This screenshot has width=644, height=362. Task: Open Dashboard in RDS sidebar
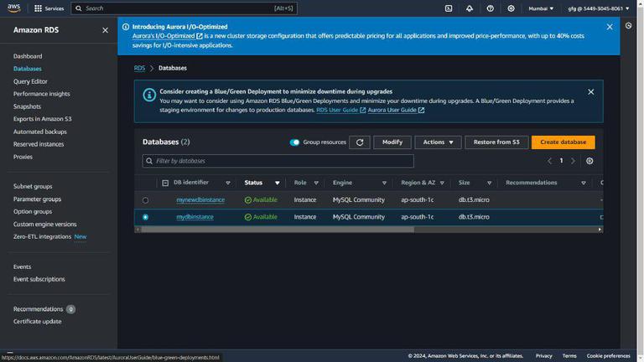click(28, 56)
